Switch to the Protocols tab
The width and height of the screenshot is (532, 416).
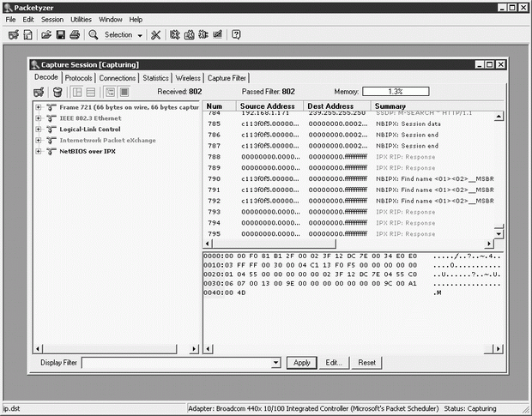[78, 78]
